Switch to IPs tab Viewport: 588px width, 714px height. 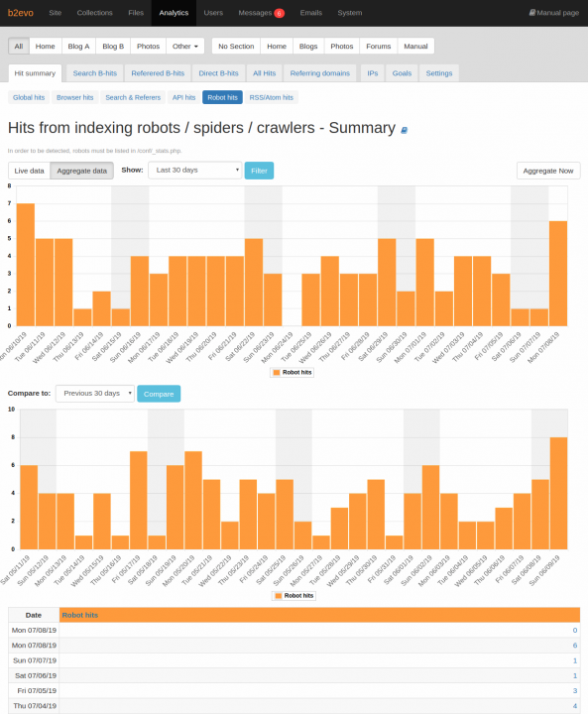pyautogui.click(x=373, y=73)
